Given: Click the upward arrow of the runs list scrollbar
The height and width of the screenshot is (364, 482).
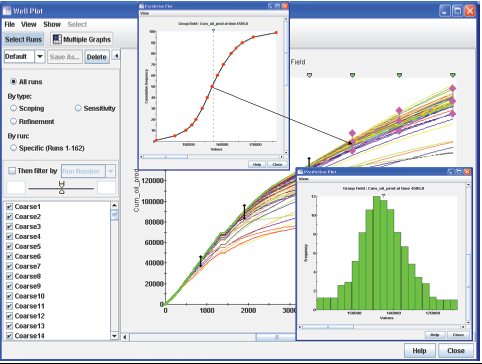Looking at the screenshot, I should pyautogui.click(x=114, y=205).
